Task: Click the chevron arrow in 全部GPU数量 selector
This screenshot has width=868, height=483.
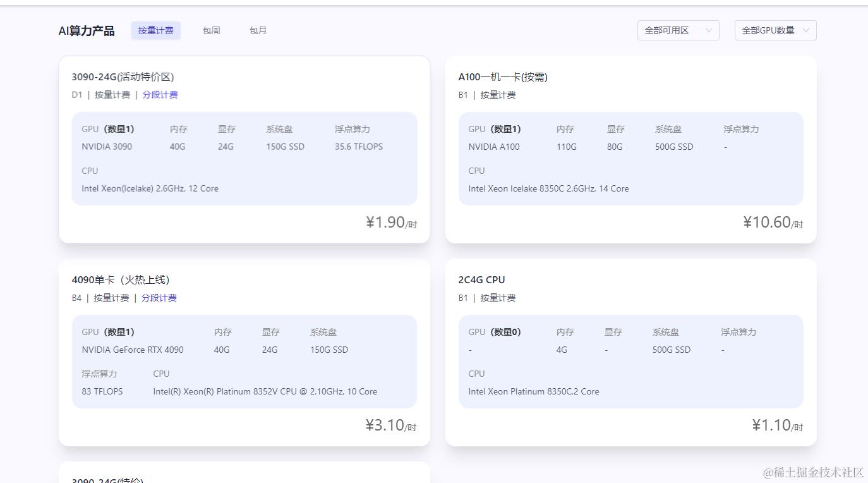Action: click(x=806, y=30)
